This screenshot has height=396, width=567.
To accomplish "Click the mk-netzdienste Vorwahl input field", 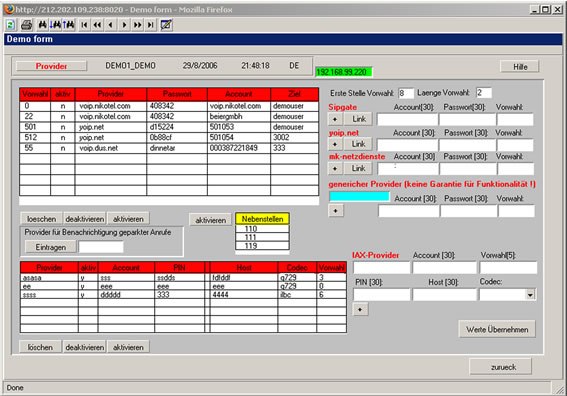I will click(x=516, y=169).
